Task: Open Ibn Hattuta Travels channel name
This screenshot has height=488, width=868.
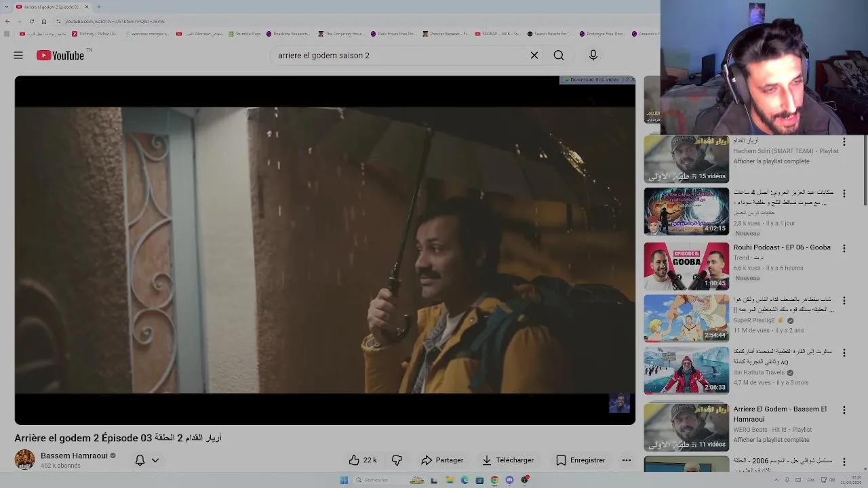Action: click(x=759, y=373)
